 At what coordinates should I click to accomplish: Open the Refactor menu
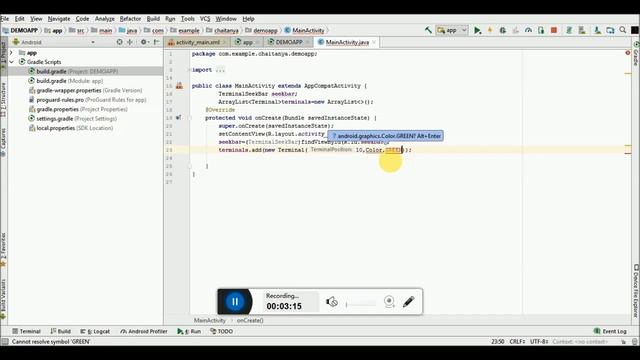click(130, 19)
